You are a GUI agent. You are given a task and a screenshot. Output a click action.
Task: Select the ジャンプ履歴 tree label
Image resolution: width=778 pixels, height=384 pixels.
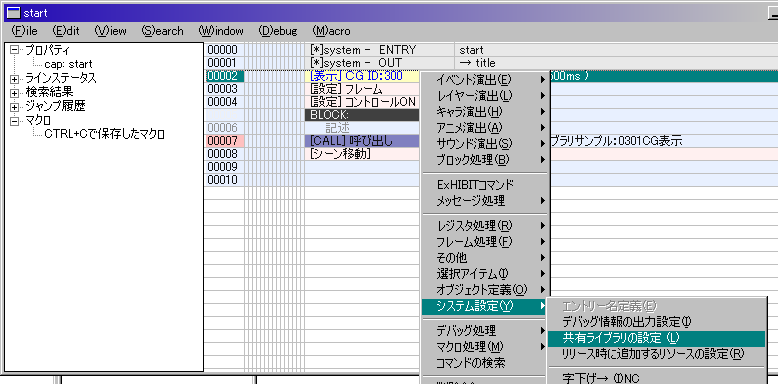(55, 106)
